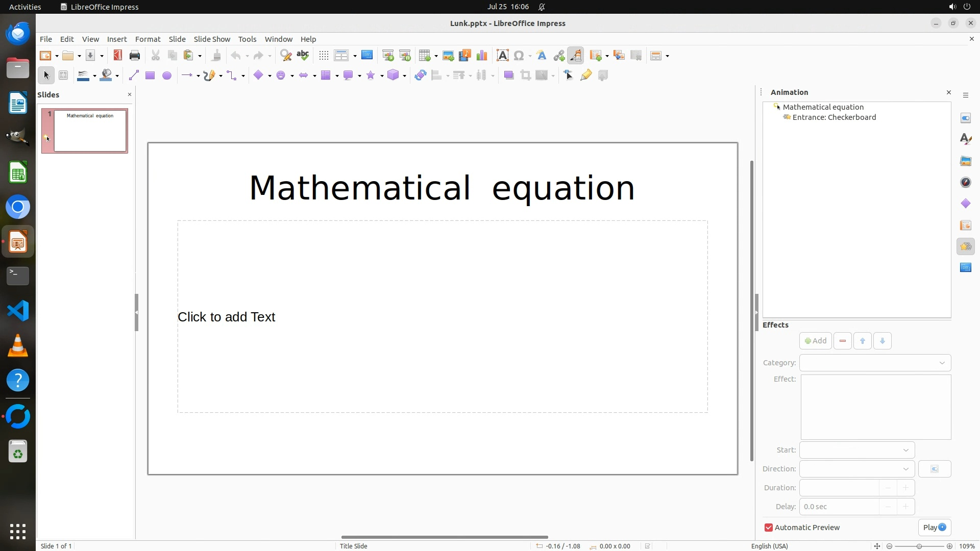Uncheck the Automatic Preview checkbox
Image resolution: width=980 pixels, height=551 pixels.
click(x=768, y=528)
